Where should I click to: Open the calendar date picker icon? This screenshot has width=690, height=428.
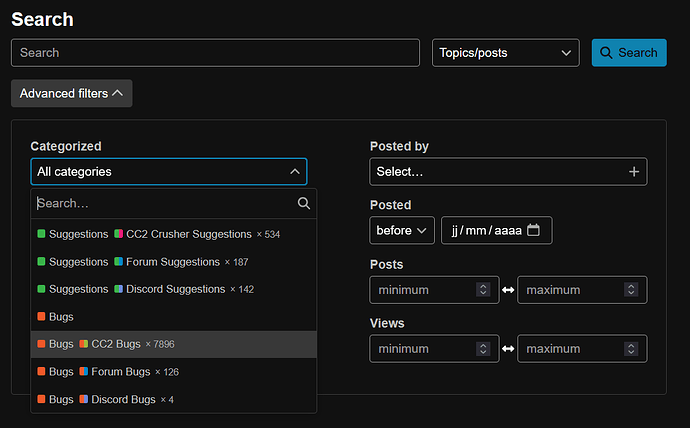tap(533, 230)
